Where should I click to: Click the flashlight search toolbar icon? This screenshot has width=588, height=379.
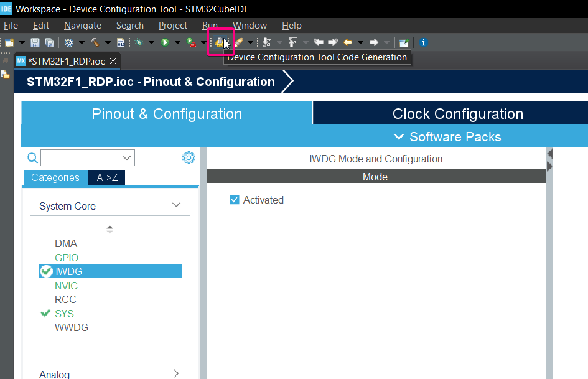[x=238, y=42]
